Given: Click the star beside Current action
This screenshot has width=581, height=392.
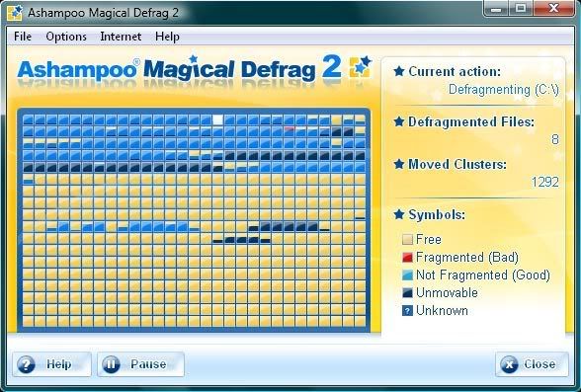Looking at the screenshot, I should [399, 71].
